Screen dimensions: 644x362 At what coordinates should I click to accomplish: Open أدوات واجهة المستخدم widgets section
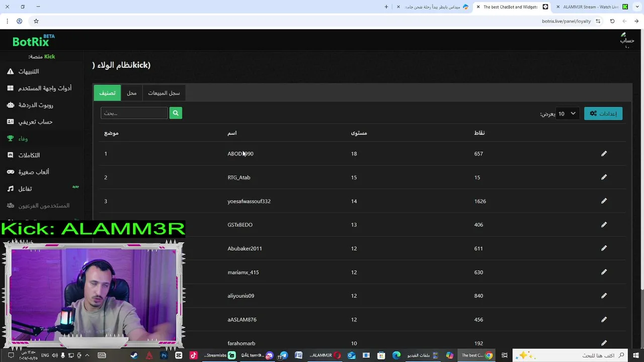click(x=45, y=88)
